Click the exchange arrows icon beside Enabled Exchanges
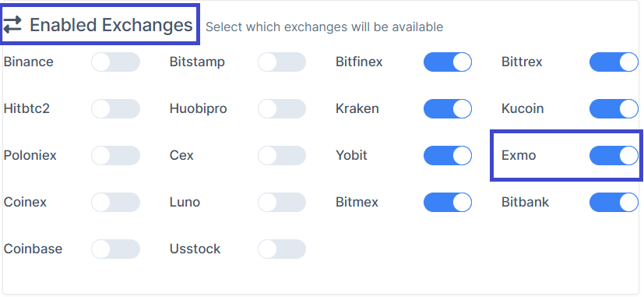 coord(12,25)
